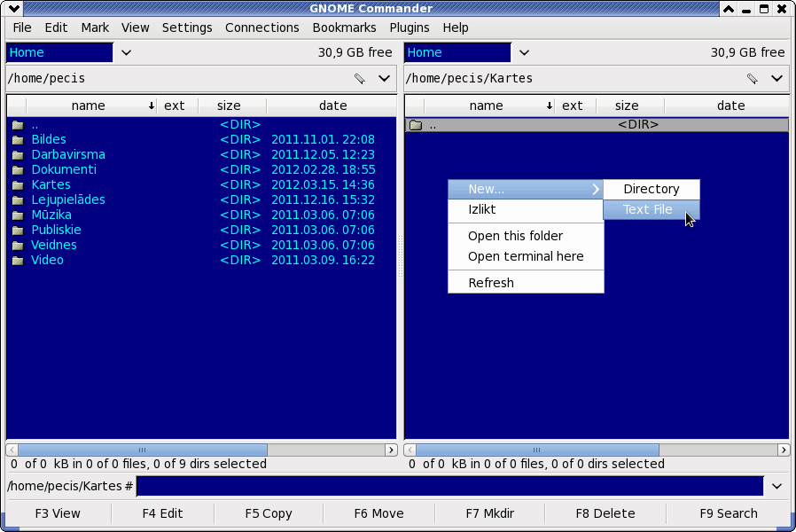Click the F6 Move button
The image size is (796, 532).
coord(378,513)
